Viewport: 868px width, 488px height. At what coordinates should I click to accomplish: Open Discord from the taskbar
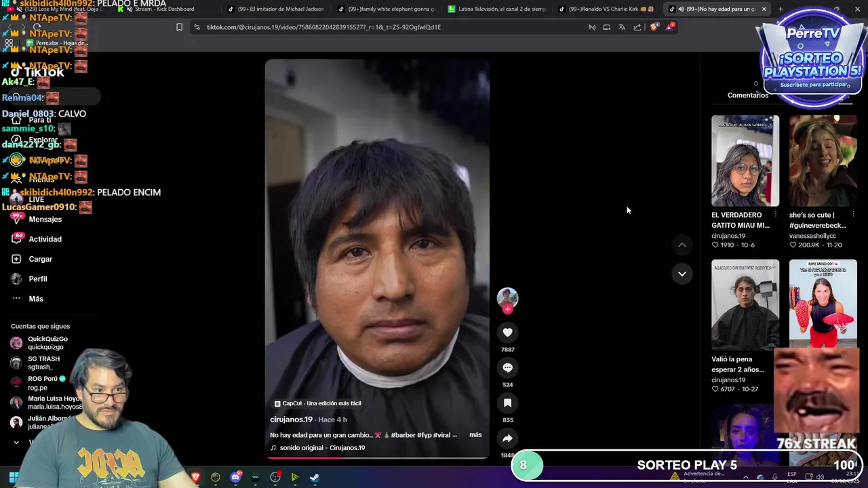(235, 477)
